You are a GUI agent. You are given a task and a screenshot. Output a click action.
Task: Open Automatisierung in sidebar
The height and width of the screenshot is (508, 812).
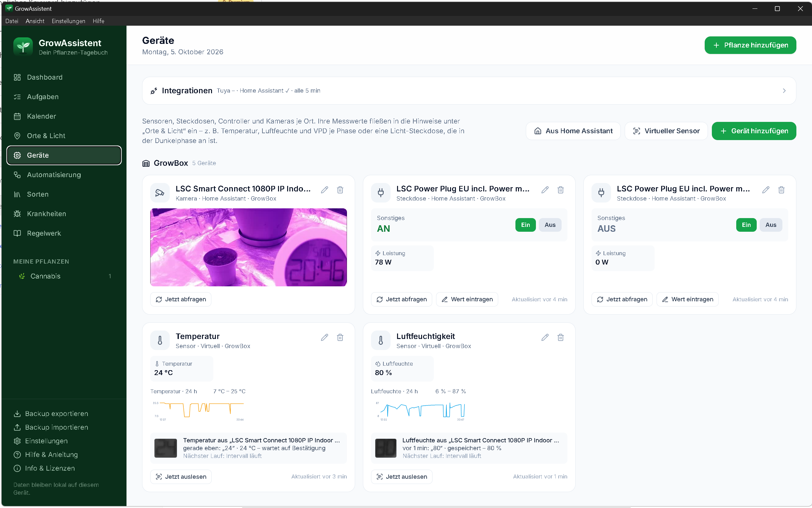coord(64,175)
